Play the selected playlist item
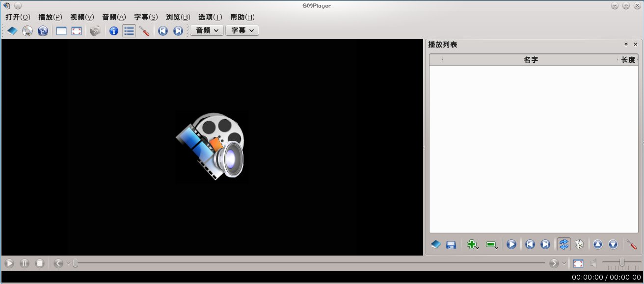 511,244
